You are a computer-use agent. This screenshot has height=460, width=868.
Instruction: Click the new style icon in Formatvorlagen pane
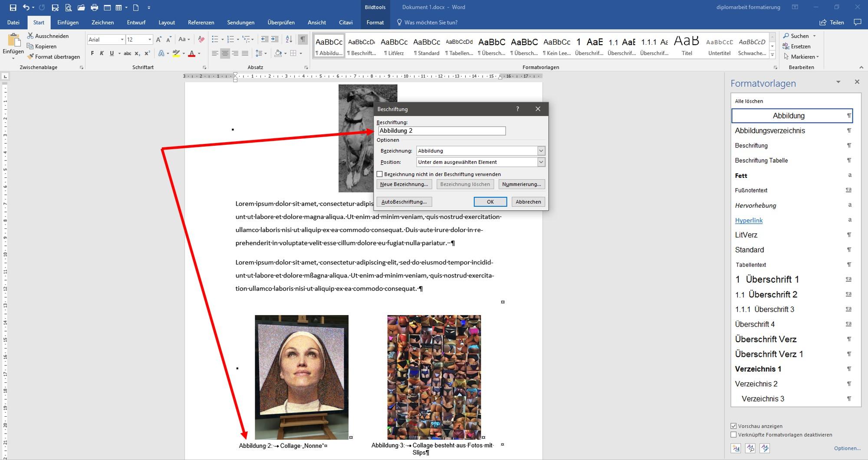736,448
